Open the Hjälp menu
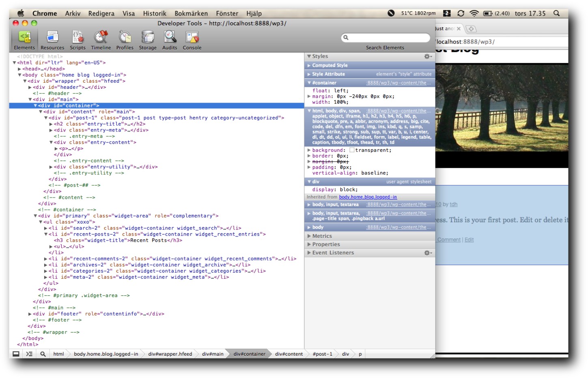 coord(254,13)
